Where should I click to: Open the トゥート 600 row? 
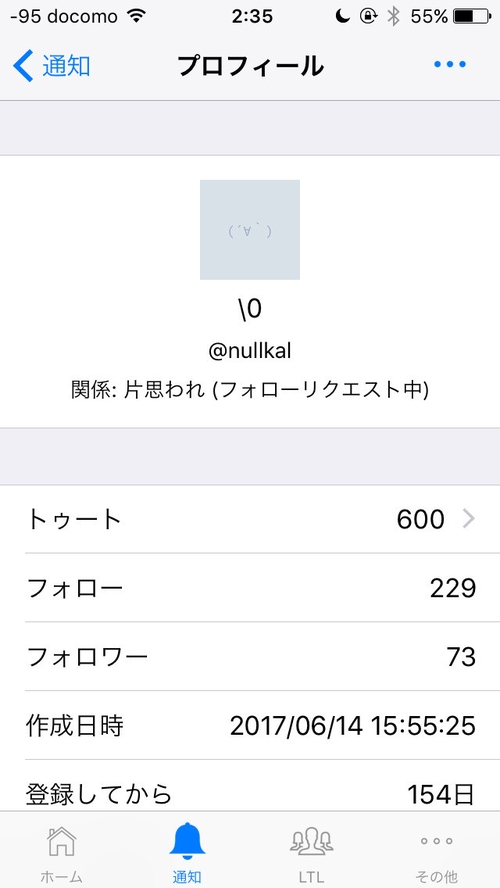pyautogui.click(x=250, y=519)
